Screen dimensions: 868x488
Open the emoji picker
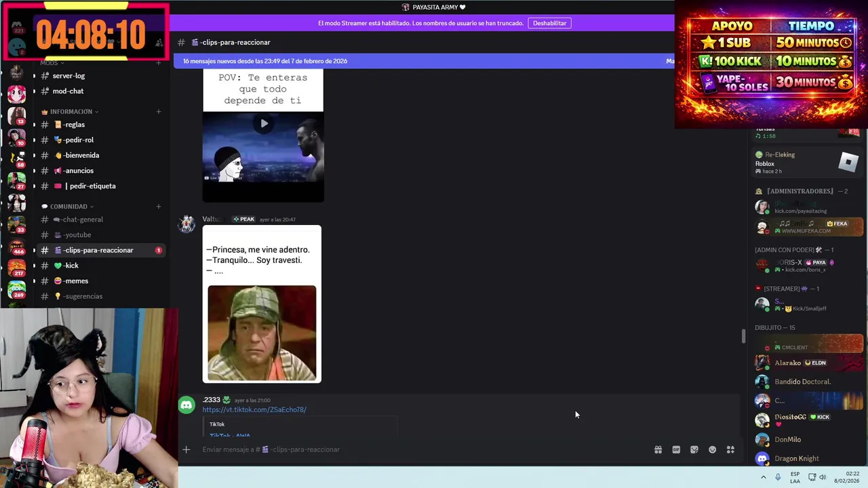click(x=712, y=449)
